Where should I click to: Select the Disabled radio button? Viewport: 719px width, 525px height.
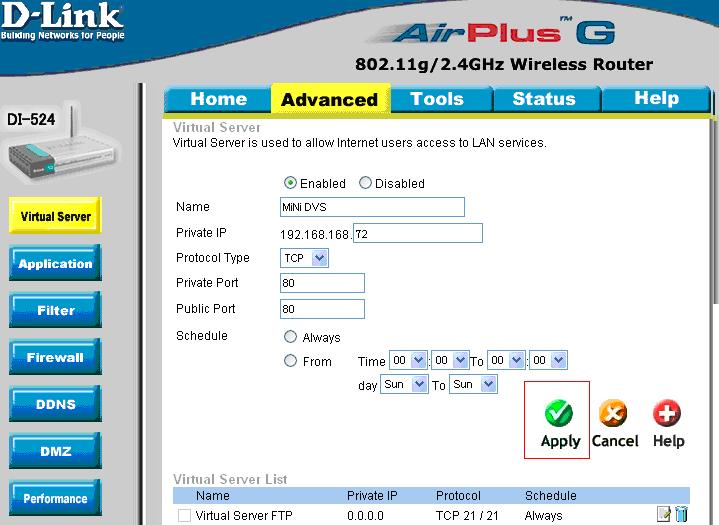coord(365,183)
